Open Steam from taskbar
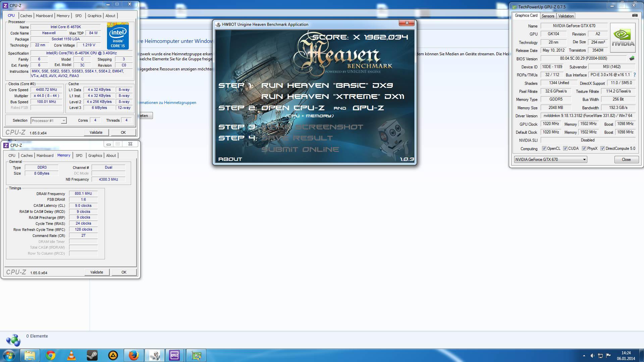 pos(92,355)
